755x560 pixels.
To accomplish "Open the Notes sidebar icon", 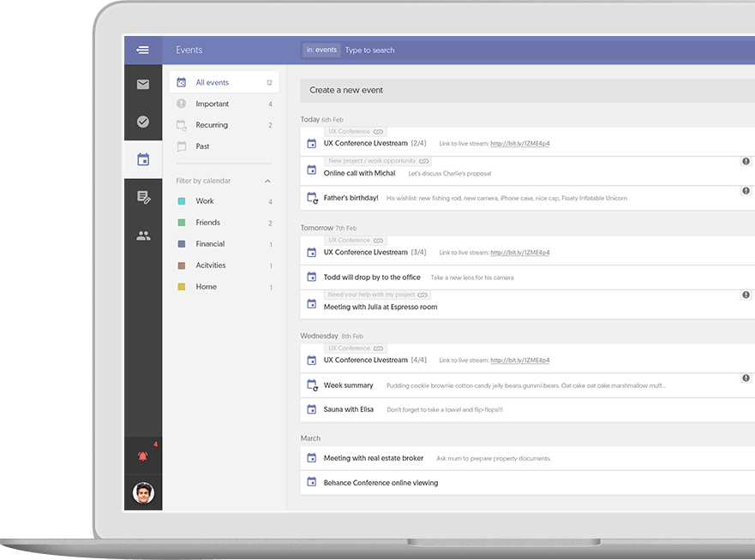I will [x=142, y=198].
